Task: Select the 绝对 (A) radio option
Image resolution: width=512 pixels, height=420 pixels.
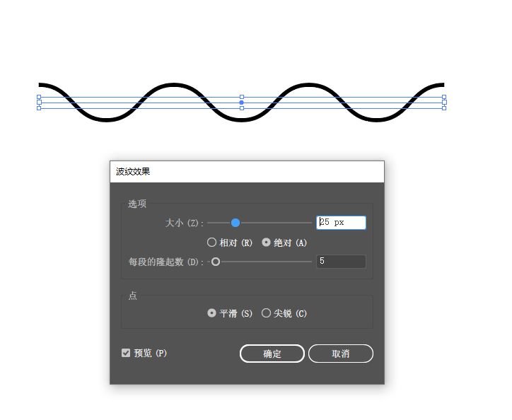Action: pyautogui.click(x=284, y=243)
